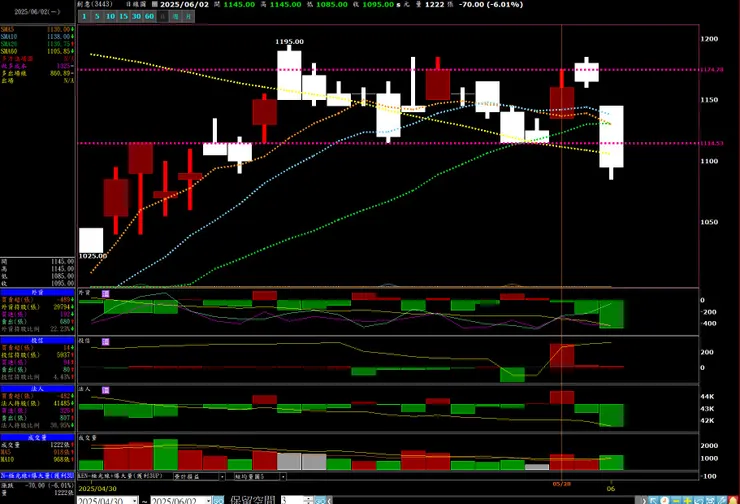This screenshot has width=740, height=504.
Task: Toggle purple settings square in 外資 panel
Action: coord(106,294)
